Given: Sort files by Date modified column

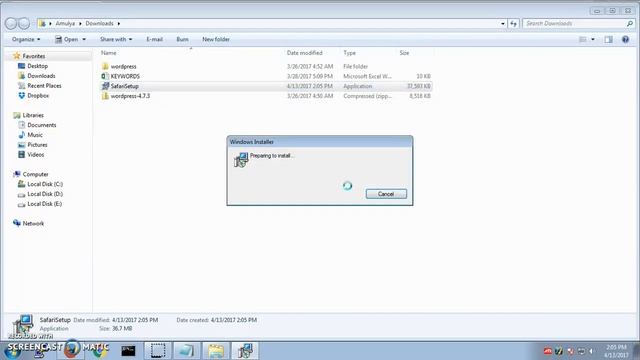Looking at the screenshot, I should tap(304, 53).
